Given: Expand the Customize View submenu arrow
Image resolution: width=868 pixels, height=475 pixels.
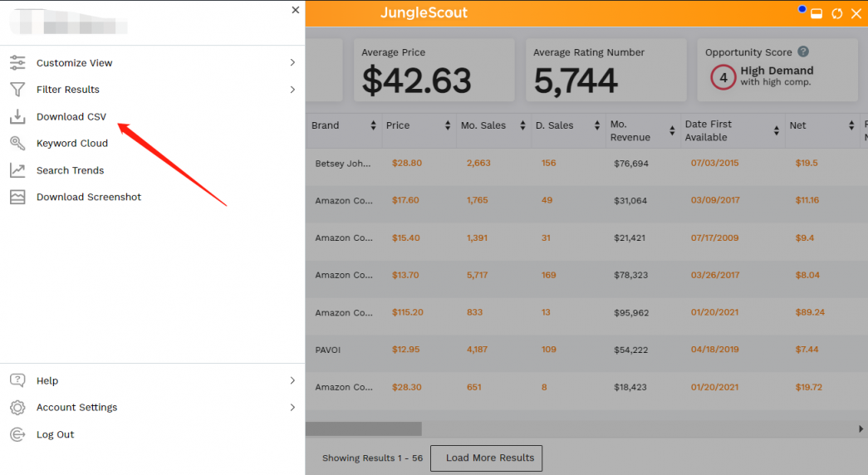Looking at the screenshot, I should coord(292,63).
